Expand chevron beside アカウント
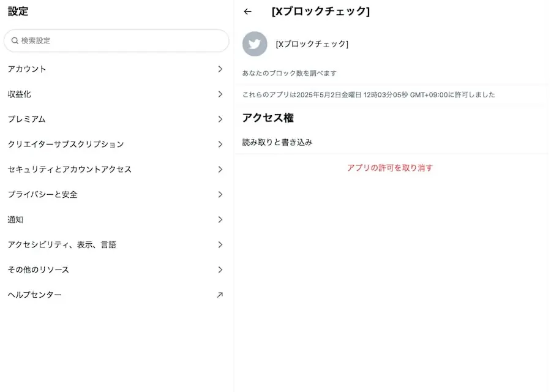551x392 pixels. coord(220,69)
